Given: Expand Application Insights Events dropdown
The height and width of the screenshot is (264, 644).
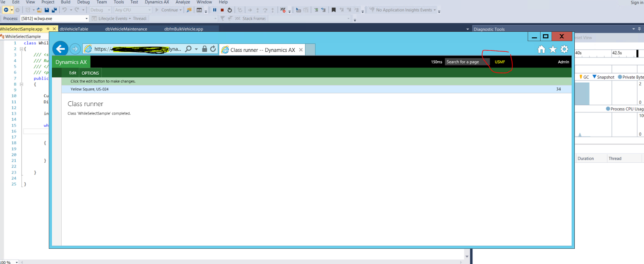Looking at the screenshot, I should (x=435, y=10).
